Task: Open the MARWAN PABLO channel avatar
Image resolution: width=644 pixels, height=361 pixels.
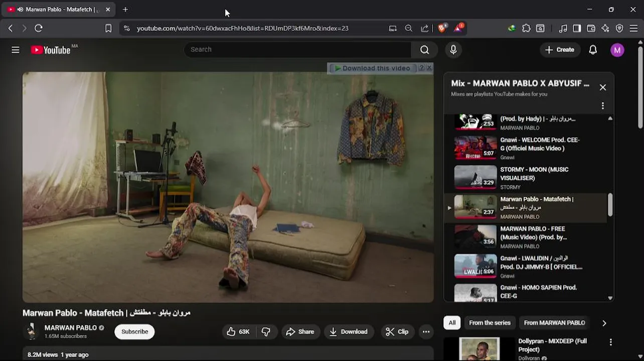Action: (31, 331)
